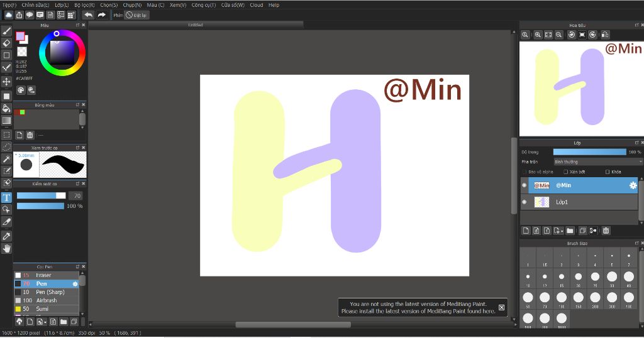This screenshot has height=338, width=644.
Task: Select the Fill rectangle tool
Action: [x=6, y=96]
